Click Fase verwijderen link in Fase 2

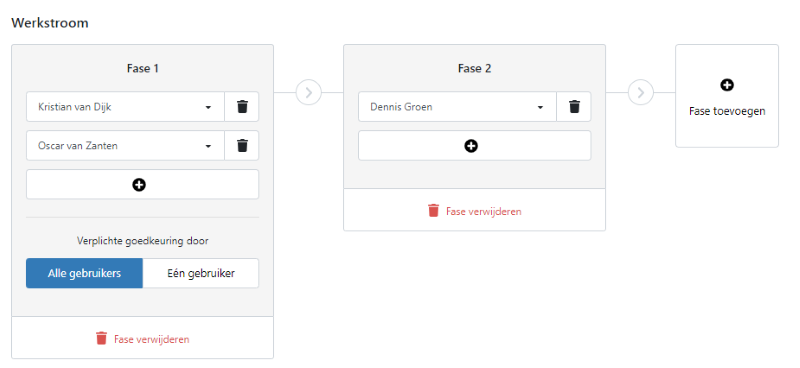(x=484, y=211)
